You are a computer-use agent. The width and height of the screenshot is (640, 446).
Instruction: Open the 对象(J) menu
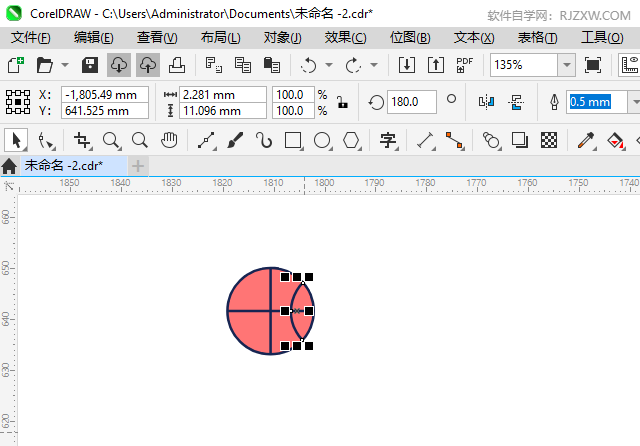[282, 38]
